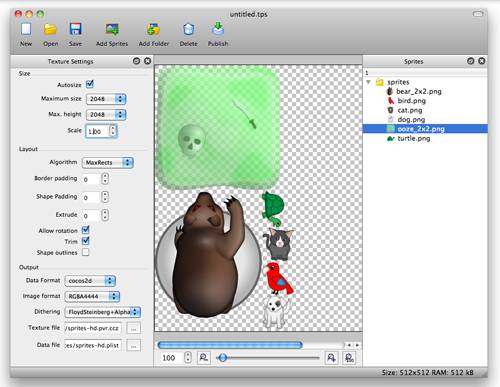Select bird.png in the Sprites list

point(411,101)
